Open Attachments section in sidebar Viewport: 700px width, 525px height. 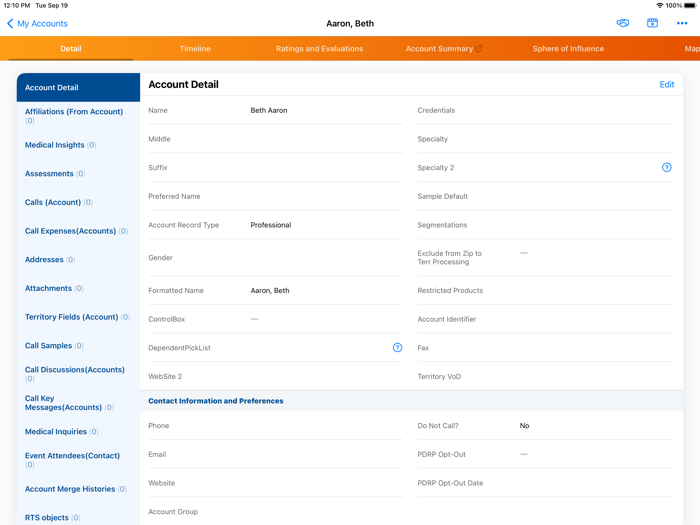(78, 288)
